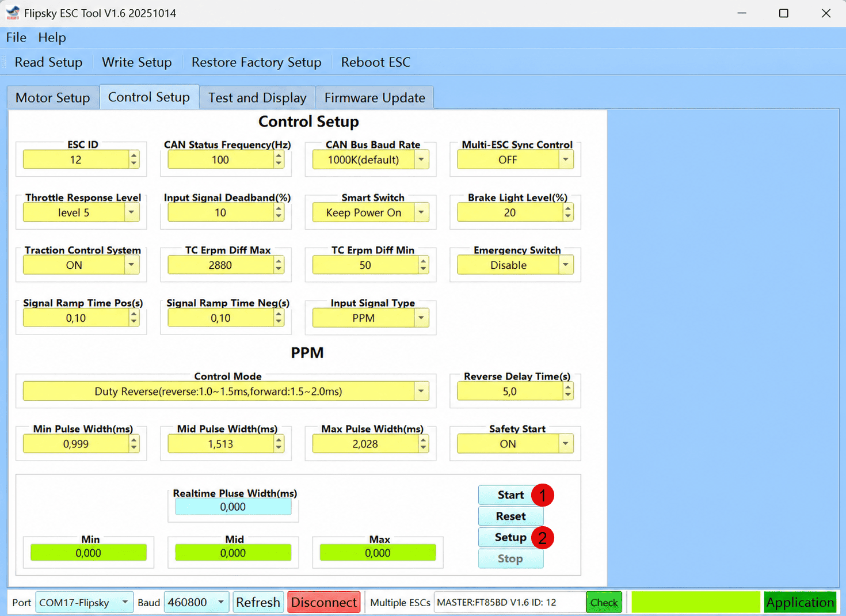Screen dimensions: 846x616
Task: Click the CAN Status Frequency value field
Action: tap(221, 160)
